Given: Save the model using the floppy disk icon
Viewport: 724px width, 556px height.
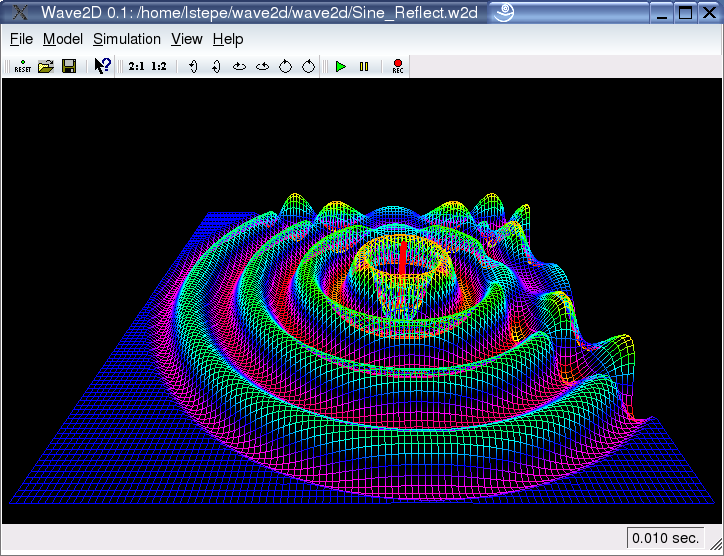Looking at the screenshot, I should (x=69, y=66).
